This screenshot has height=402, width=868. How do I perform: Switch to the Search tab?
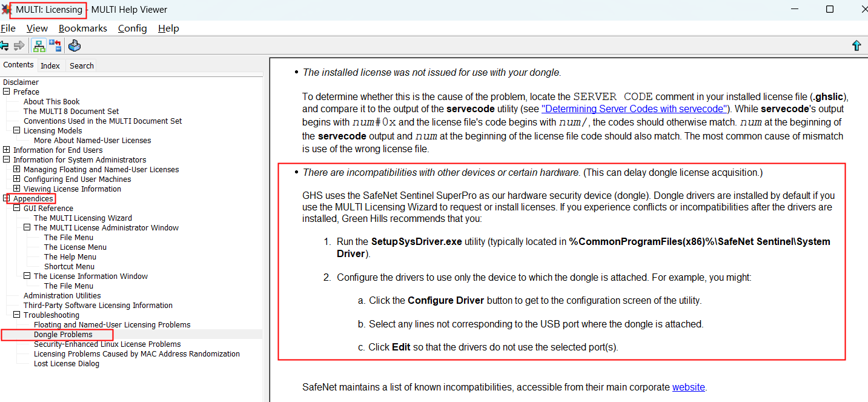(x=81, y=65)
